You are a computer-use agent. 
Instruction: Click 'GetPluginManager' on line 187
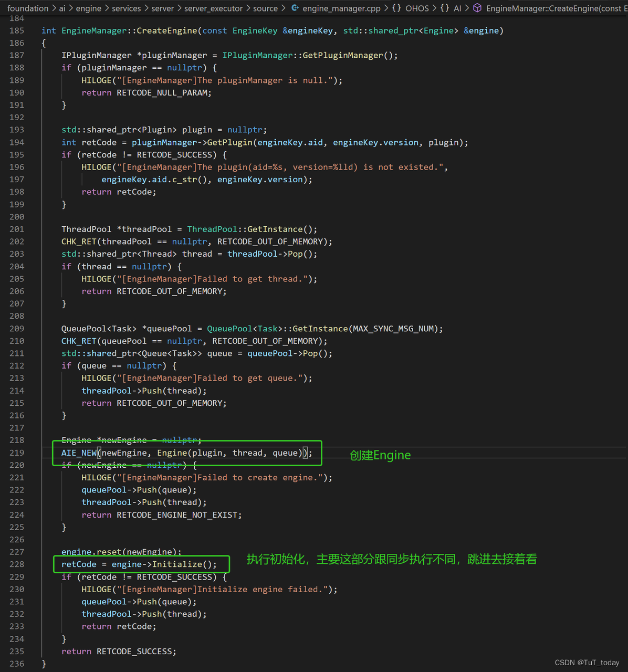tap(343, 55)
